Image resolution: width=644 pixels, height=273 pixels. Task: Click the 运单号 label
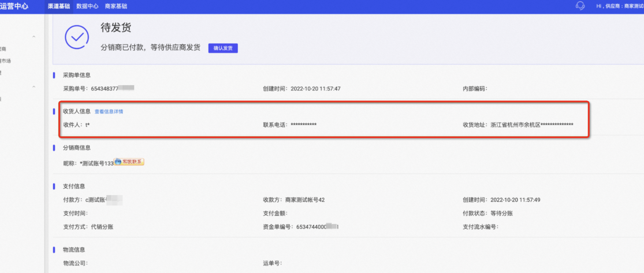pos(272,263)
